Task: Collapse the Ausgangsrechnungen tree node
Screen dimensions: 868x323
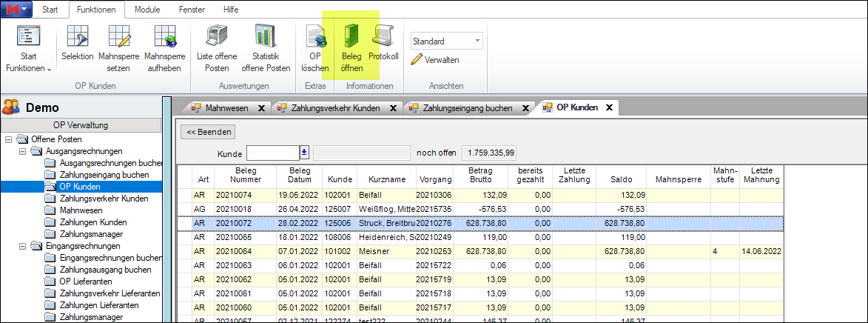Action: [x=23, y=151]
